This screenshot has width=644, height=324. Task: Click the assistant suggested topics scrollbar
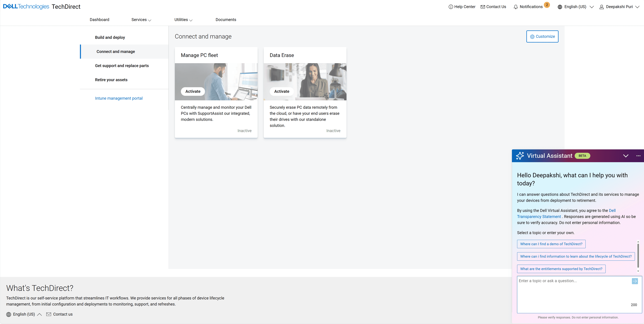(x=638, y=256)
